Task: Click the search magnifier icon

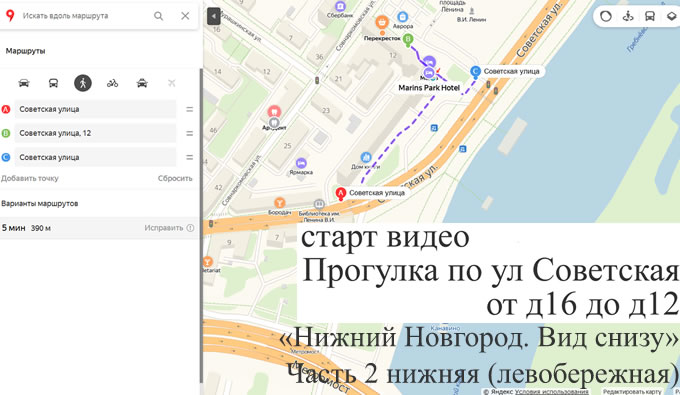Action: click(159, 16)
